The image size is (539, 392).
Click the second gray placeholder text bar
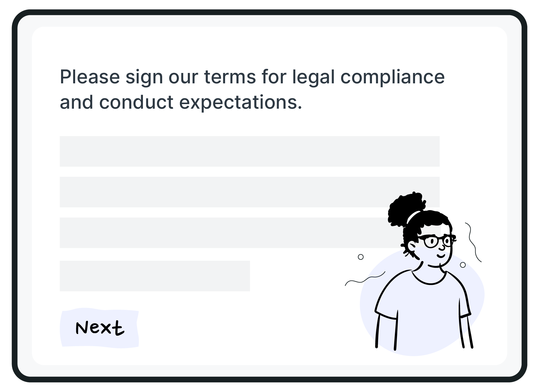pos(249,192)
